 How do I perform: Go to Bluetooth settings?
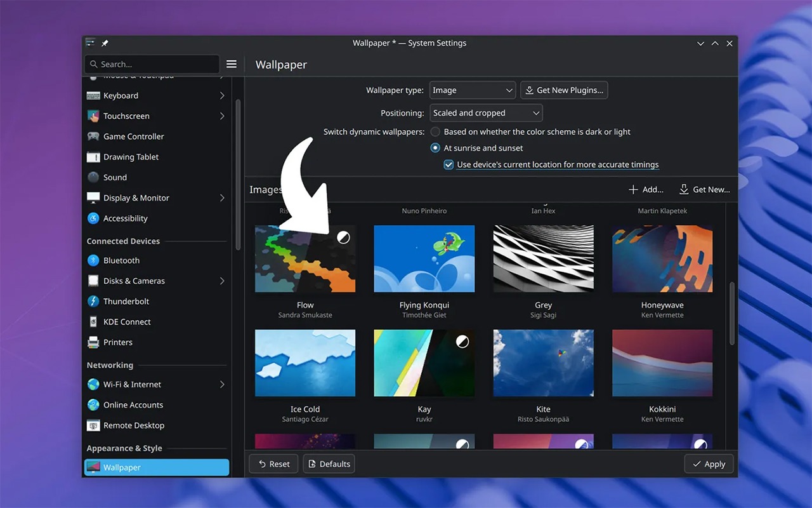[x=157, y=260]
